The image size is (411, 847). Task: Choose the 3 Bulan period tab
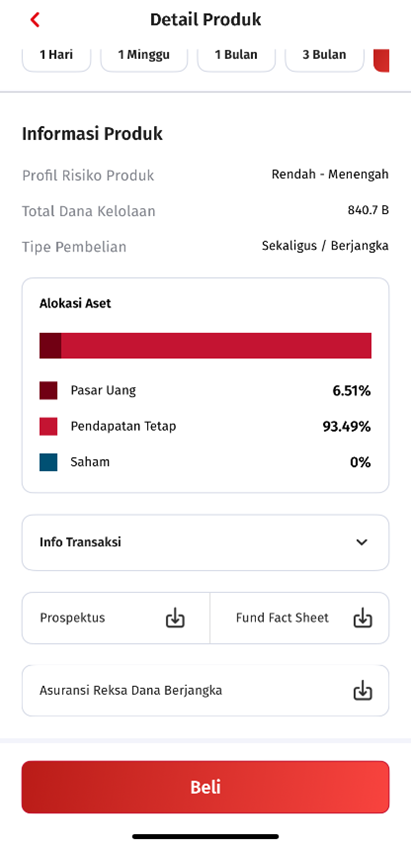[324, 55]
